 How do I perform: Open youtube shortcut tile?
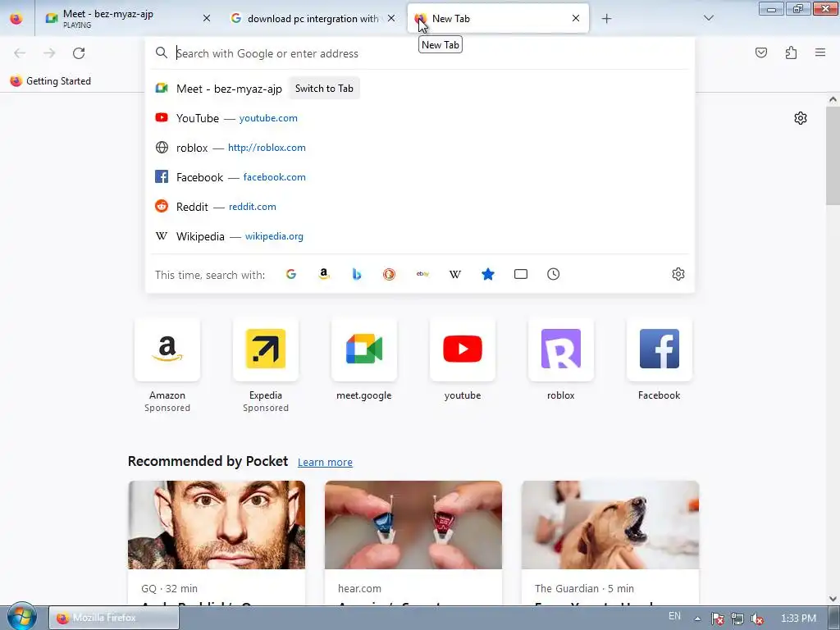coord(463,349)
